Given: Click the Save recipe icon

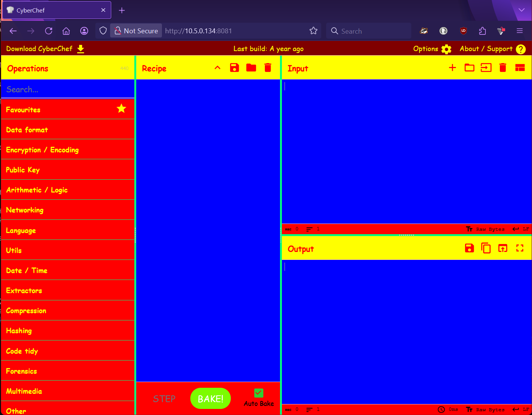Looking at the screenshot, I should click(234, 68).
